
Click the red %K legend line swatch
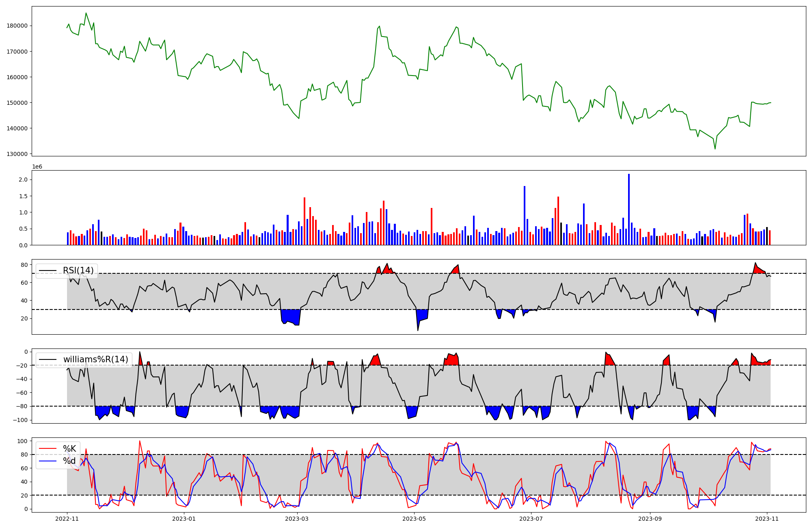coord(48,449)
